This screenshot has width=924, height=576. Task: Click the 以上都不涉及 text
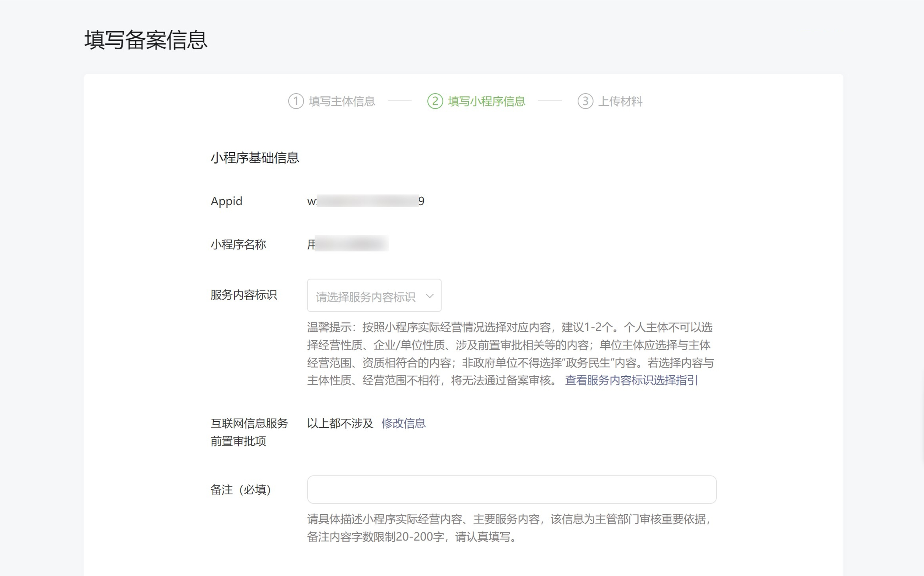(x=340, y=423)
